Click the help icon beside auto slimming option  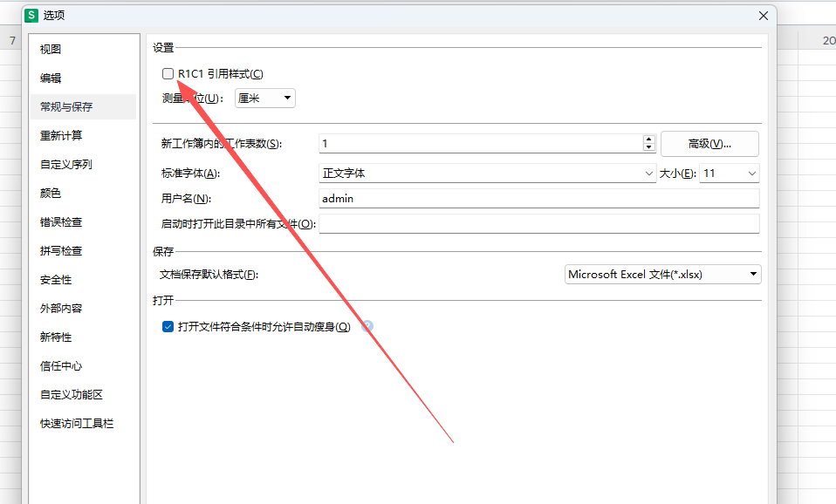coord(367,326)
